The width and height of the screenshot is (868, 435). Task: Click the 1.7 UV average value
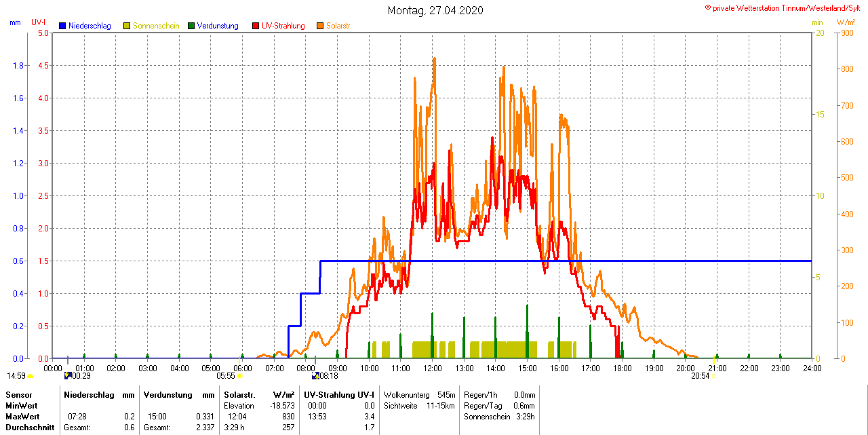[369, 428]
